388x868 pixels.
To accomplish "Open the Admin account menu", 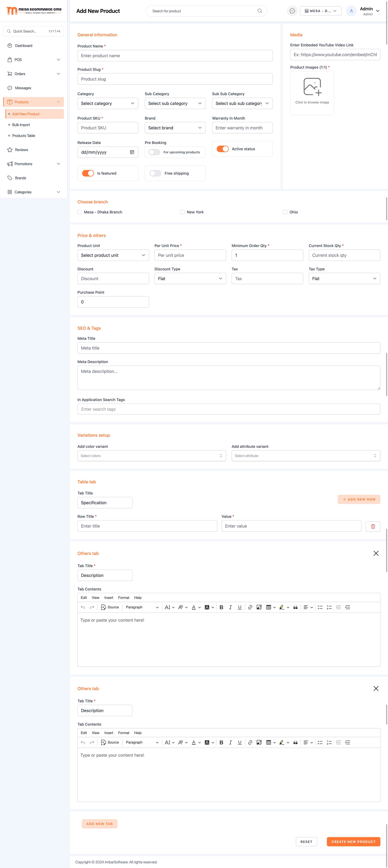I will coord(363,11).
